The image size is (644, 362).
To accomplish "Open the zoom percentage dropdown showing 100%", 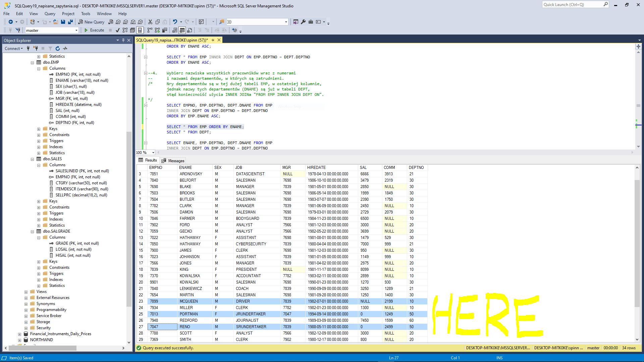I will 152,153.
